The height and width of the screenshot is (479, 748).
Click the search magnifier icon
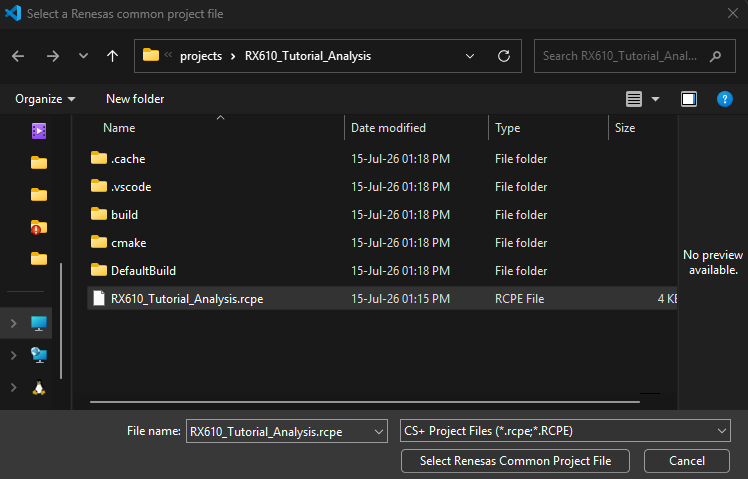(x=715, y=56)
